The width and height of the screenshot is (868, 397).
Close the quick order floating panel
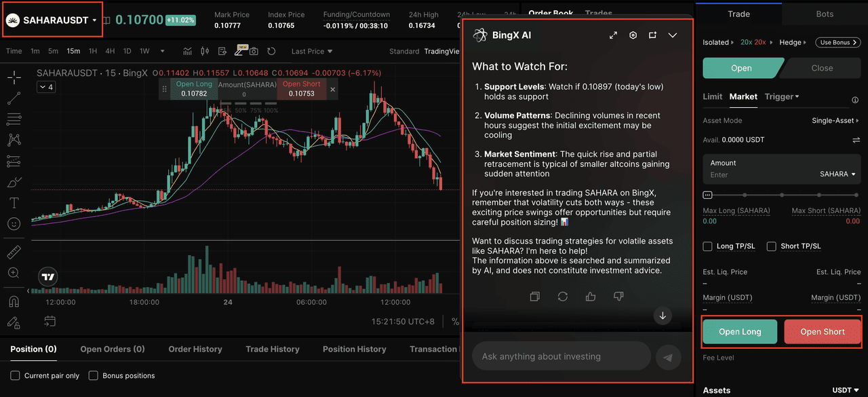point(332,89)
